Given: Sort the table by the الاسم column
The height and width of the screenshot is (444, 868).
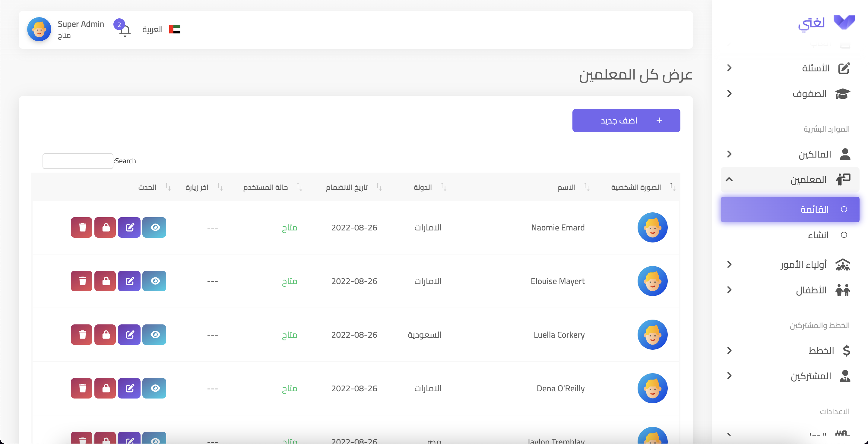Looking at the screenshot, I should [566, 187].
